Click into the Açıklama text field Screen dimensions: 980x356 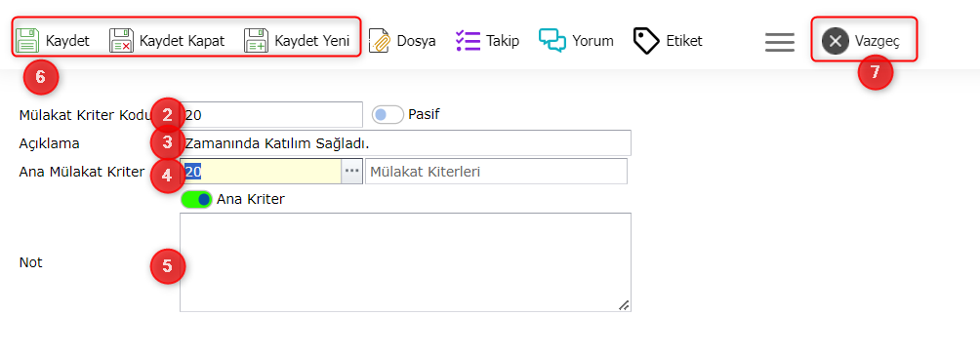point(406,143)
